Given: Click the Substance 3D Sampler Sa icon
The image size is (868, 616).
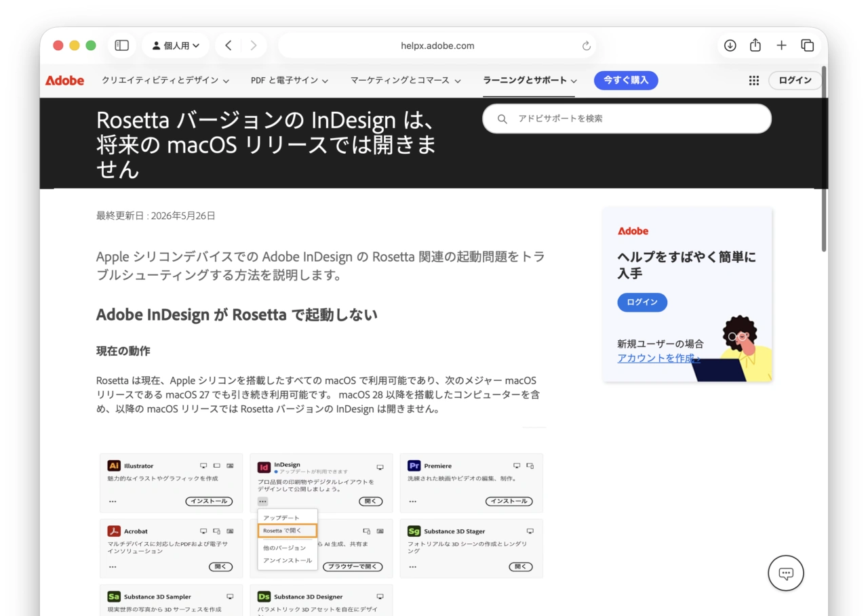Looking at the screenshot, I should [x=114, y=596].
